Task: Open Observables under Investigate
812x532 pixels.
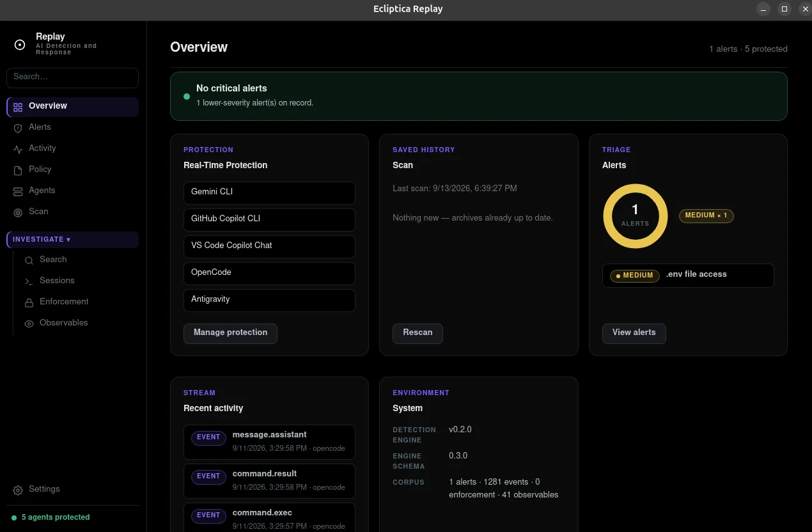Action: click(x=78, y=323)
